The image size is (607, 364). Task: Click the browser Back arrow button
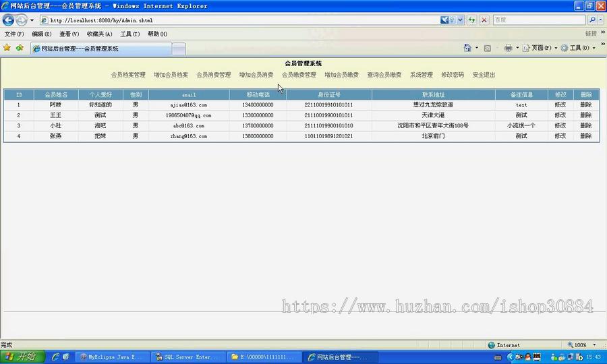click(x=8, y=20)
